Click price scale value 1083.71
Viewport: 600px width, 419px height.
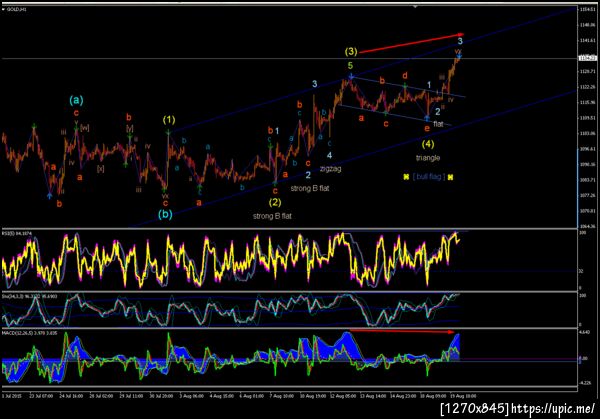point(588,180)
